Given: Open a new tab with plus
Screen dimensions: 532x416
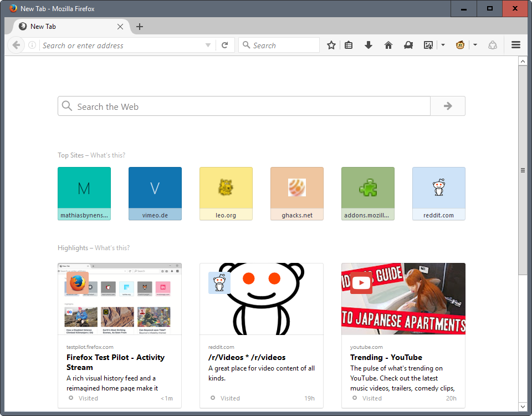Looking at the screenshot, I should (140, 27).
